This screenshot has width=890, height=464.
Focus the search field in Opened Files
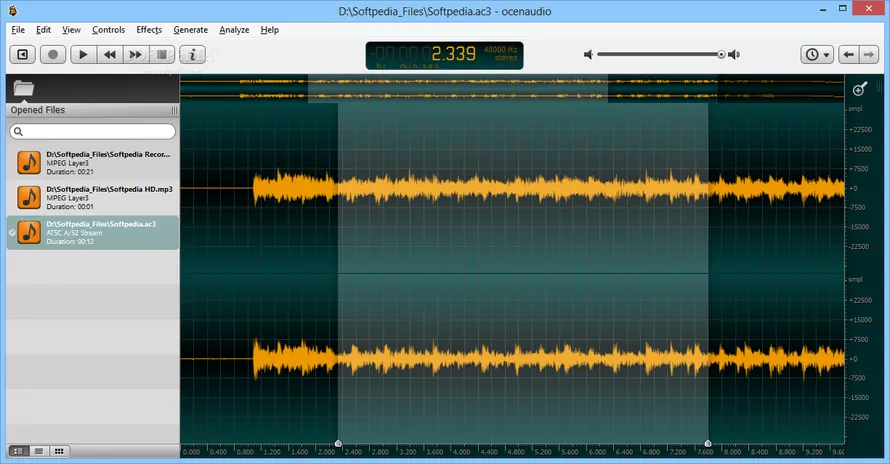pos(93,132)
